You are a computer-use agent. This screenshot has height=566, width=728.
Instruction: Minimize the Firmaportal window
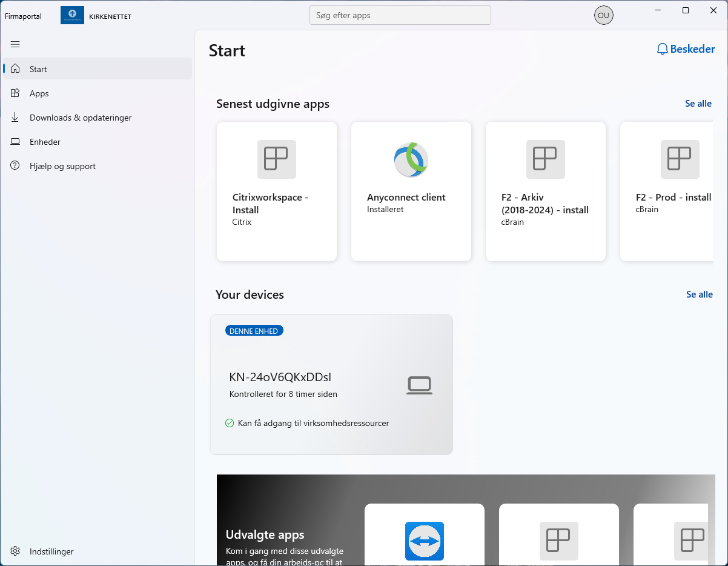[x=658, y=10]
